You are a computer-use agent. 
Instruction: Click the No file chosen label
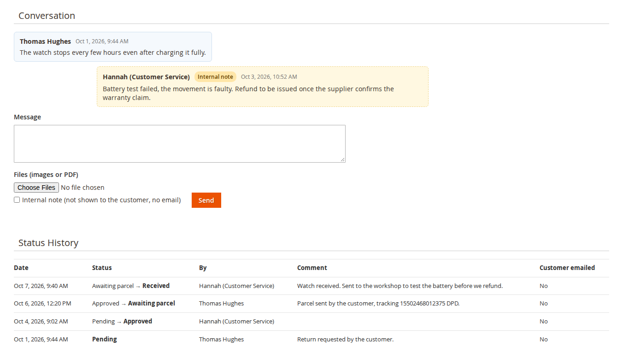click(83, 188)
